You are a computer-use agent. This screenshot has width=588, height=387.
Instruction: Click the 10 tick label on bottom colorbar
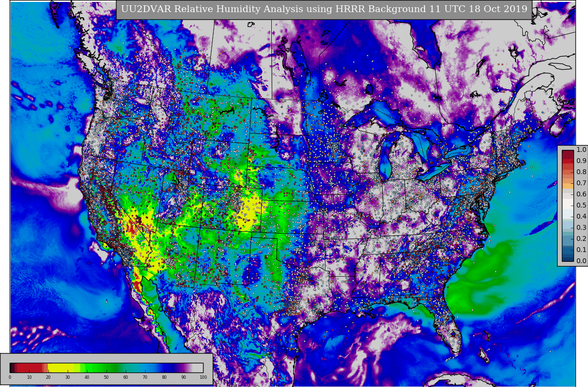click(x=29, y=377)
